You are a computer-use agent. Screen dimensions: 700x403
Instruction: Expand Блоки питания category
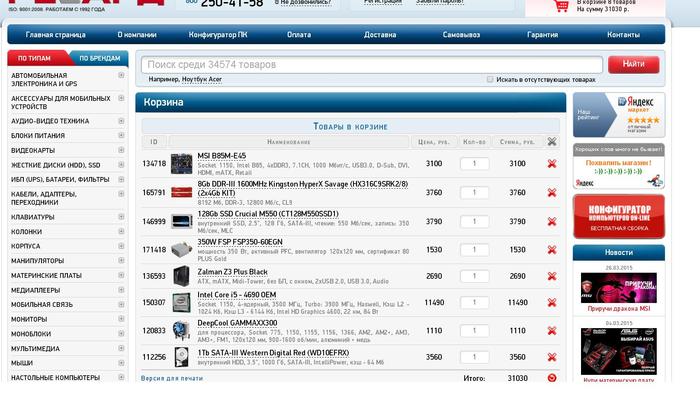(x=121, y=135)
